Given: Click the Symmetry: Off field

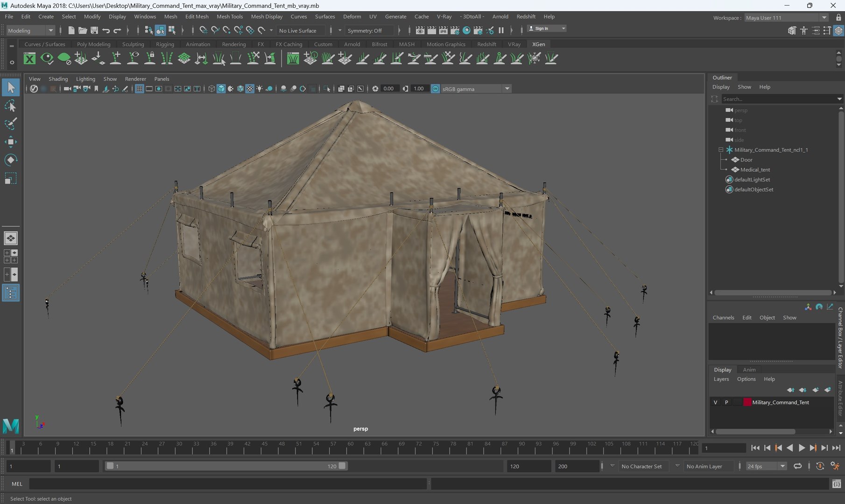Looking at the screenshot, I should [369, 30].
